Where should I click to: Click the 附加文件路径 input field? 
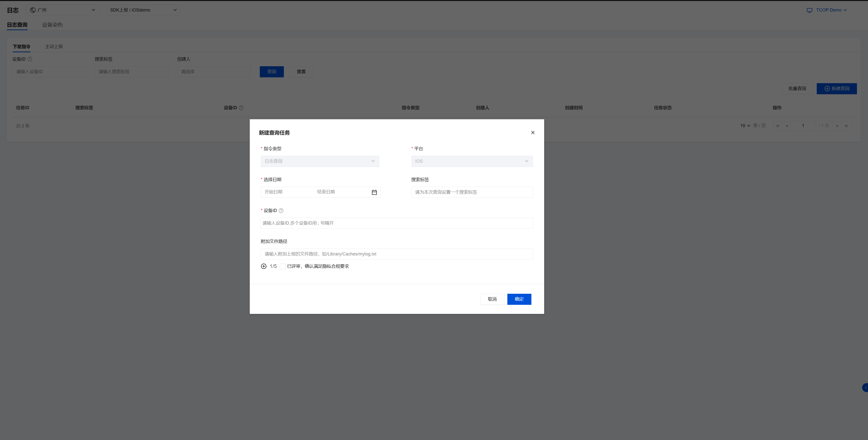[397, 254]
